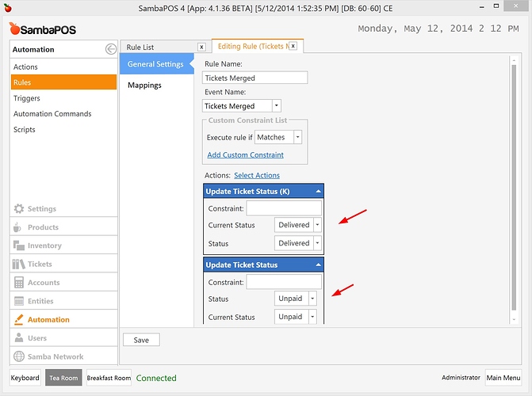Click the Inventory truck icon
Image resolution: width=532 pixels, height=396 pixels.
click(19, 246)
